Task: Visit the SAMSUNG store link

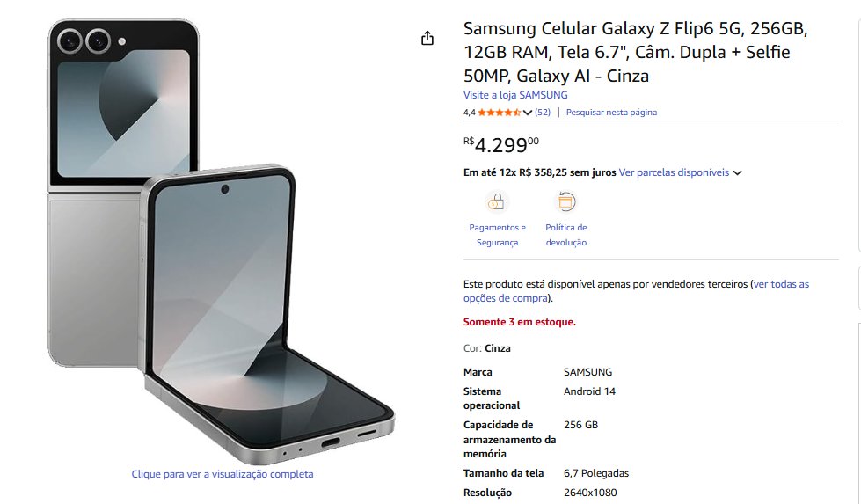Action: click(x=515, y=95)
